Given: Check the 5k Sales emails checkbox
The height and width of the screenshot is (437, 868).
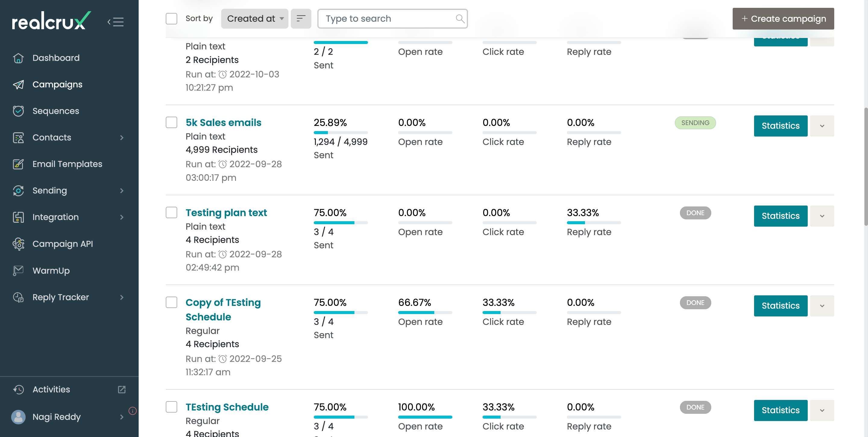Looking at the screenshot, I should point(171,122).
